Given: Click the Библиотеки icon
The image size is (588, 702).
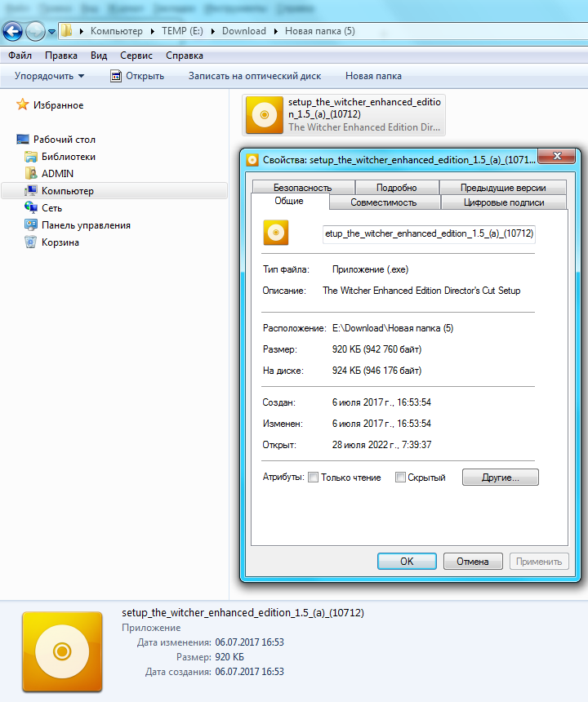Looking at the screenshot, I should pos(31,157).
